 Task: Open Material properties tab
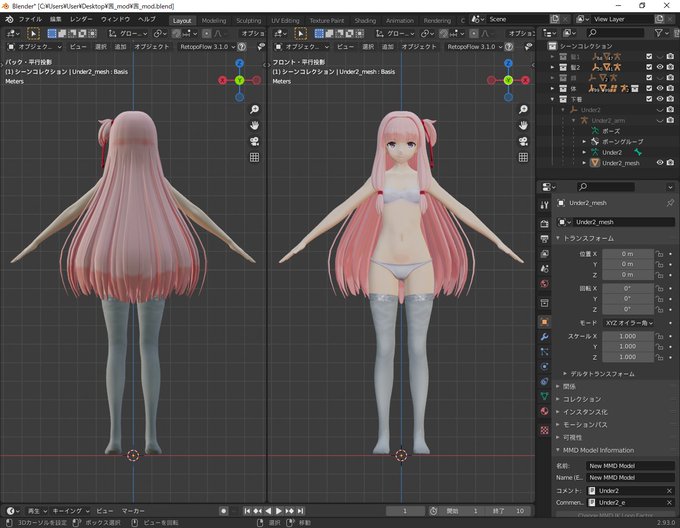pos(545,411)
